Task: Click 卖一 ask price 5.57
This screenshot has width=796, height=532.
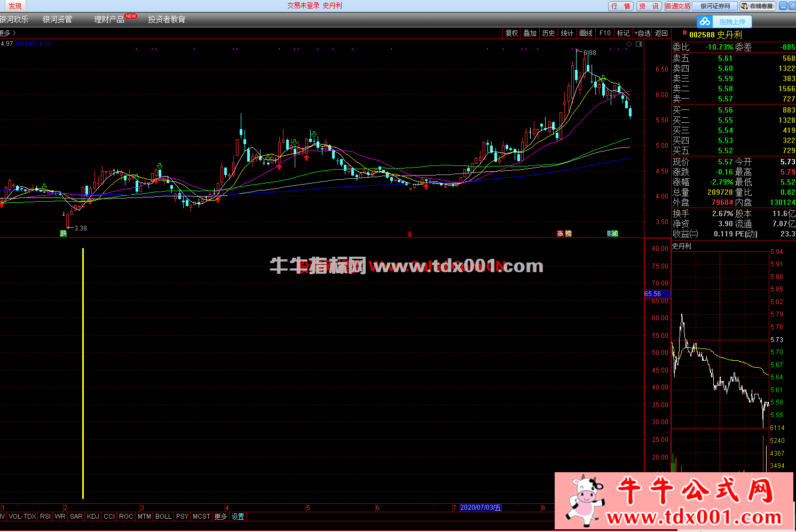Action: pos(725,99)
